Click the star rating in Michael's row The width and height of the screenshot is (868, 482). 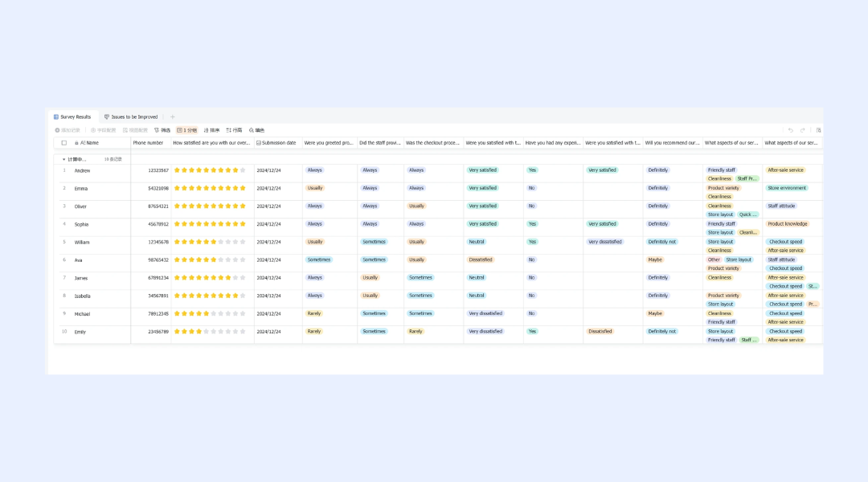210,314
